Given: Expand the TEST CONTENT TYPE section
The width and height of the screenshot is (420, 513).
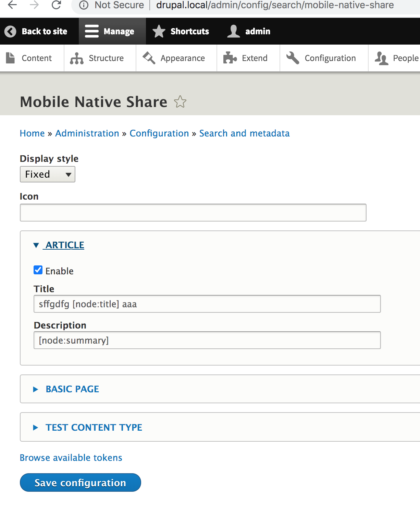Looking at the screenshot, I should coord(94,427).
